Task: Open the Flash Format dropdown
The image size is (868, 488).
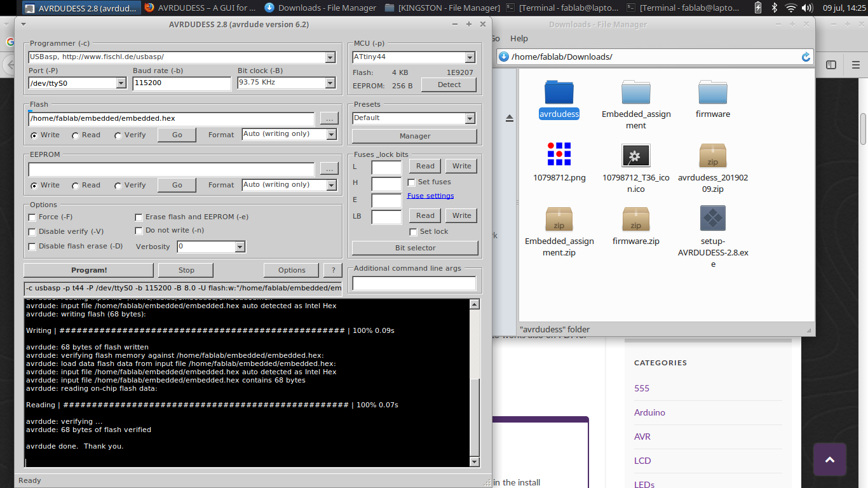Action: tap(331, 135)
